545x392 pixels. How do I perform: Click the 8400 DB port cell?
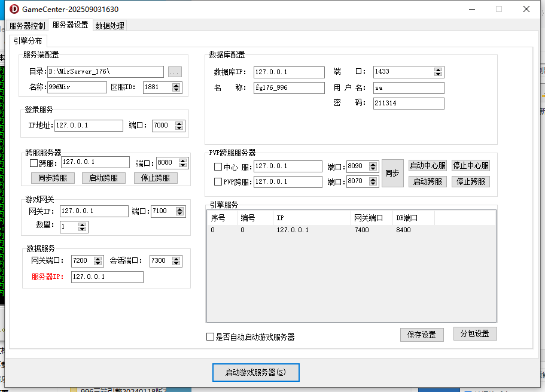(404, 230)
